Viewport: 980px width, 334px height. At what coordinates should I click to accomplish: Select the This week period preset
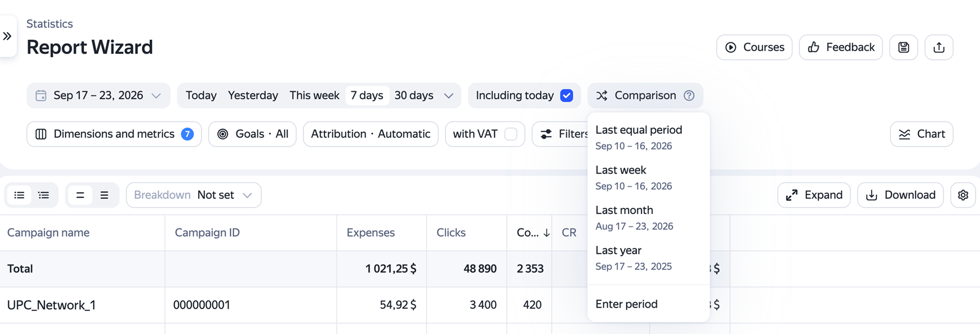[314, 96]
